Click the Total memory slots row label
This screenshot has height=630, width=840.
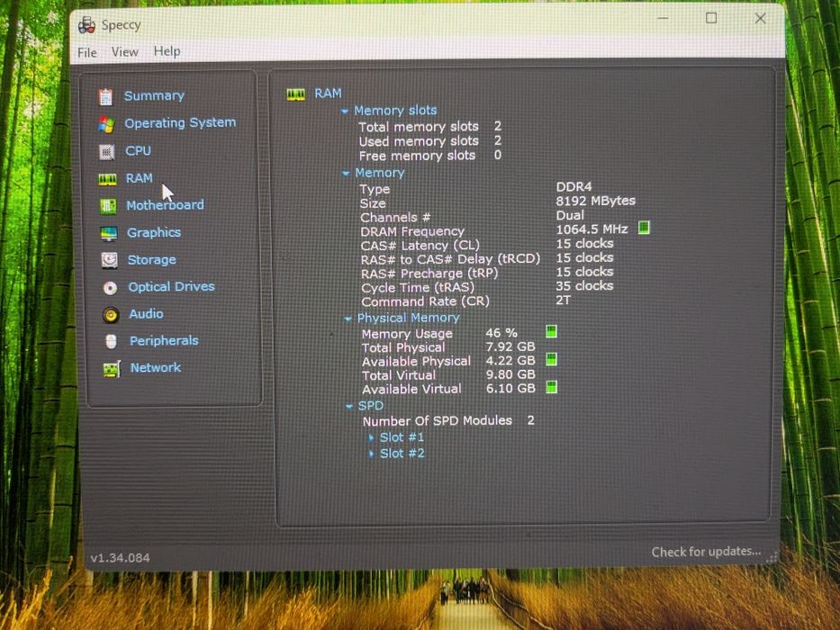point(419,127)
